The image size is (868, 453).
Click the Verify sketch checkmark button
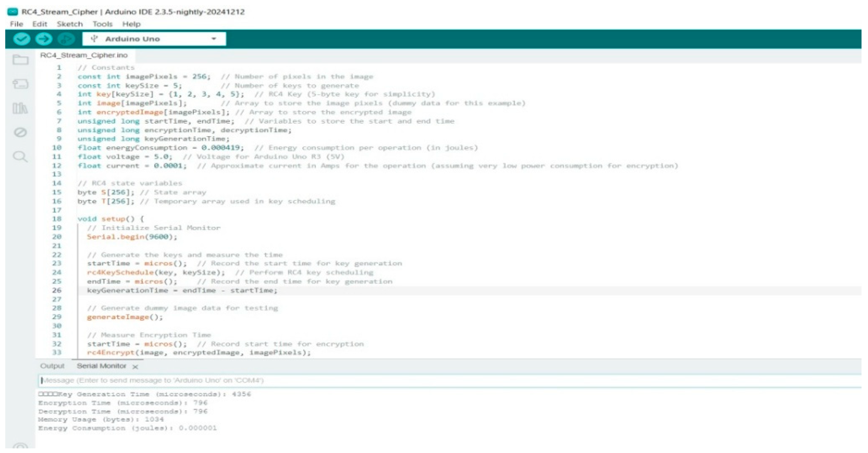coord(22,39)
